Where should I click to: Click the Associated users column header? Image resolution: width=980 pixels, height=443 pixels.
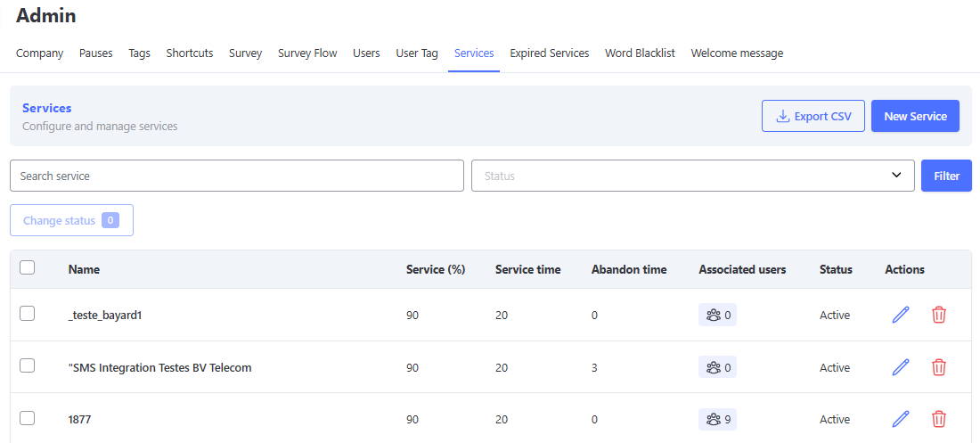[x=742, y=270]
